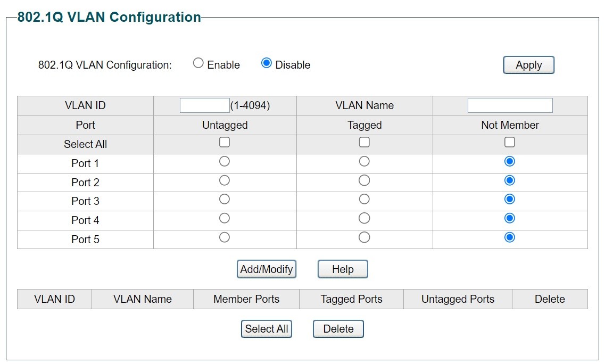Mark Port 2 as Untagged

tap(225, 180)
